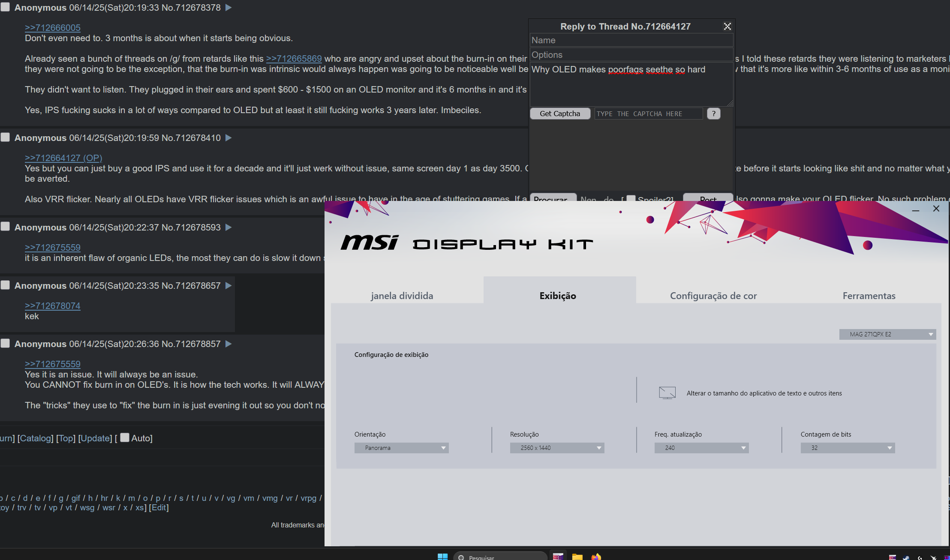Click 'Alterar o tamanho do aplicativo de texto' option
The image size is (950, 560).
point(764,393)
